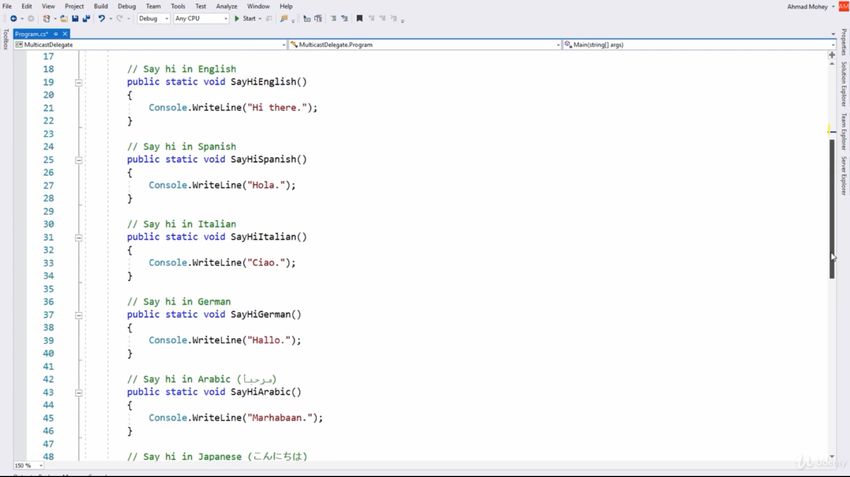Open the Debug menu

[127, 6]
